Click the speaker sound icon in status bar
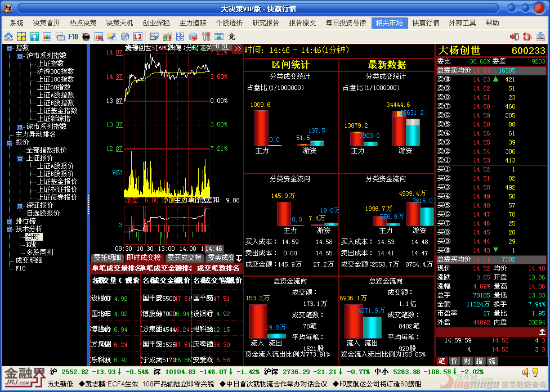Screen dimensions: 550x392 525,372
